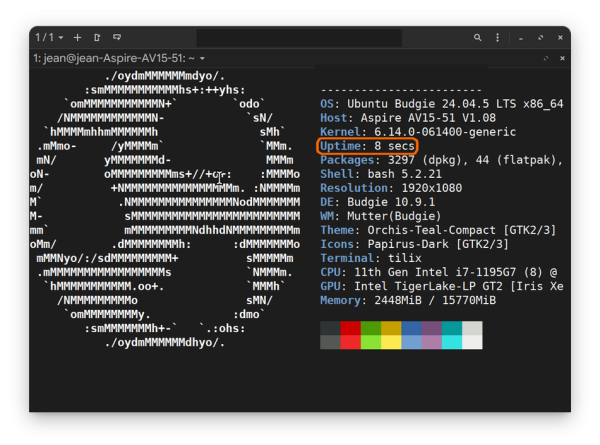Image resolution: width=600 pixels, height=445 pixels.
Task: Click the white color block
Action: pyautogui.click(x=472, y=342)
